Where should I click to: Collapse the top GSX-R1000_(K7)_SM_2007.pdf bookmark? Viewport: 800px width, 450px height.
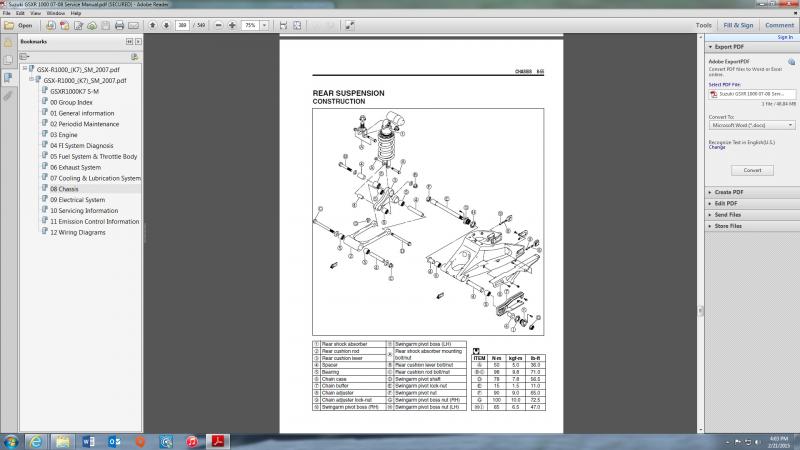[x=24, y=68]
